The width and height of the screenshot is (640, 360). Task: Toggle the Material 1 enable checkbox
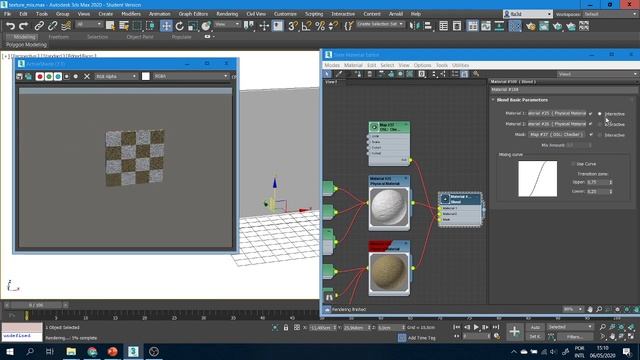coord(591,113)
